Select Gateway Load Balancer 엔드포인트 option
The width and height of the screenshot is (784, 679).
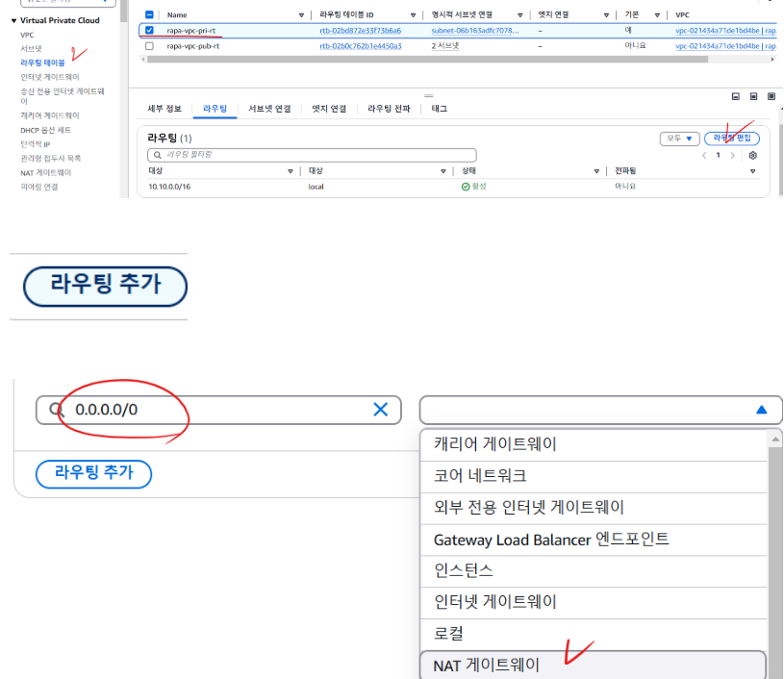click(x=594, y=540)
